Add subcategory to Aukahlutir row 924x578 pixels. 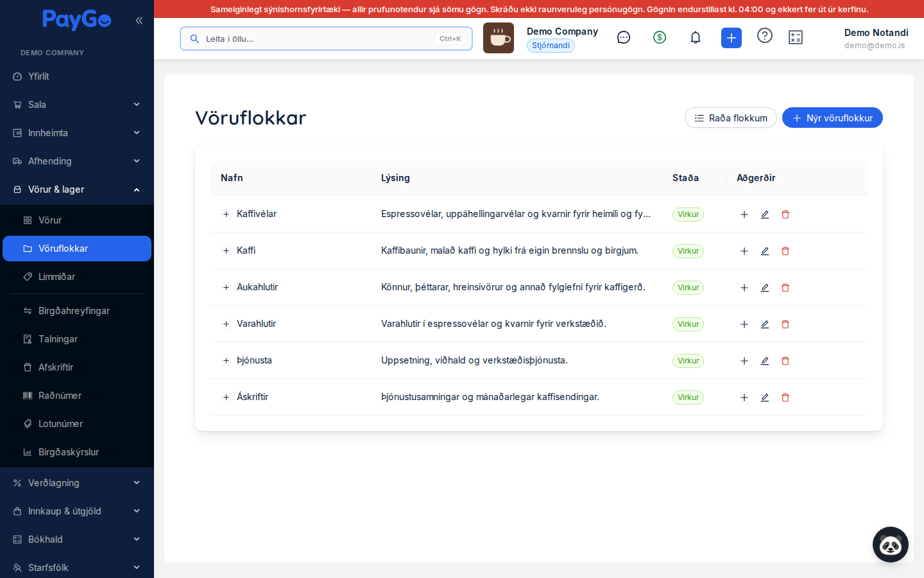click(744, 288)
